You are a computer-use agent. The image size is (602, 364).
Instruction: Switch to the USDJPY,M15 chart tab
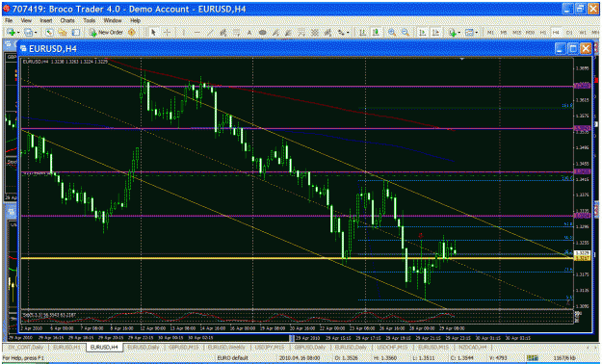(270, 347)
